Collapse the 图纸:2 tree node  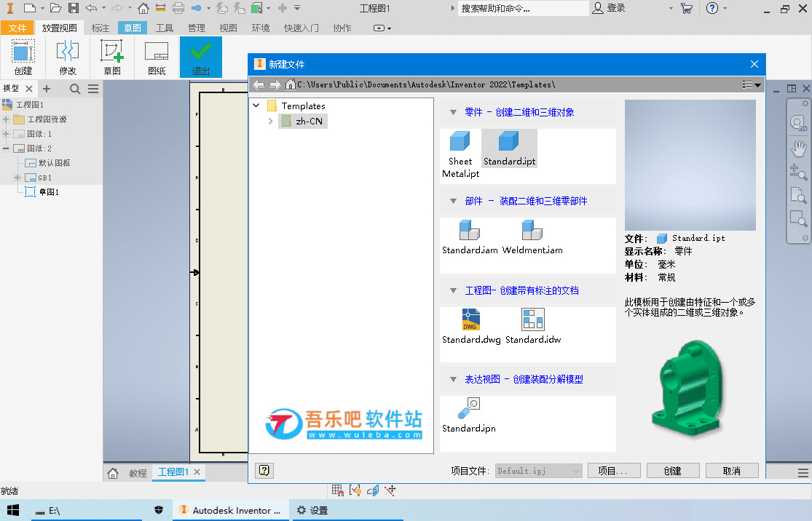click(7, 148)
